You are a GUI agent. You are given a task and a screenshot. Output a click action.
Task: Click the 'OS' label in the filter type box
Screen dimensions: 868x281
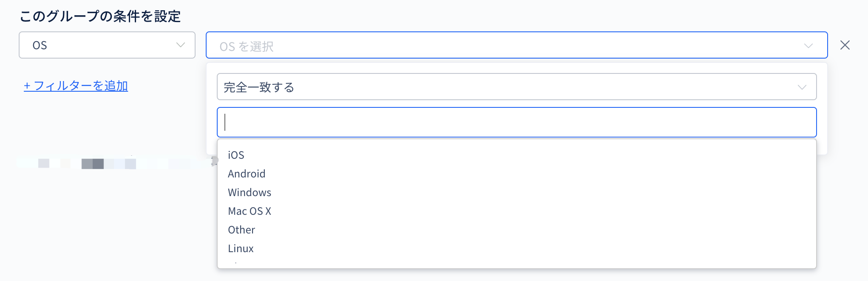point(40,45)
